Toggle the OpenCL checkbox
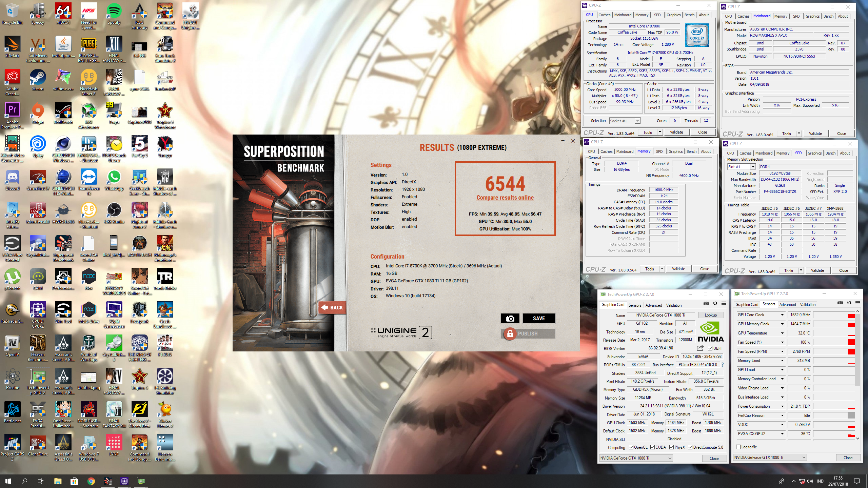Screen dimensions: 868x488 click(631, 447)
